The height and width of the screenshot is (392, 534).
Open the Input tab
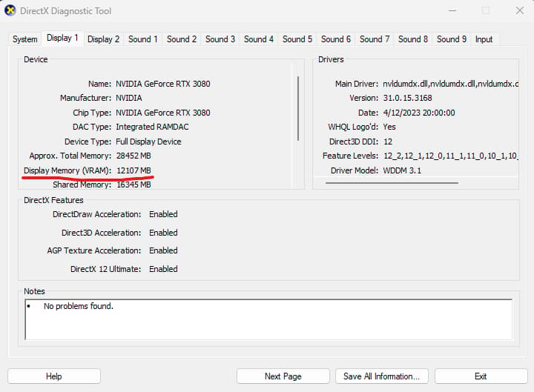point(484,39)
